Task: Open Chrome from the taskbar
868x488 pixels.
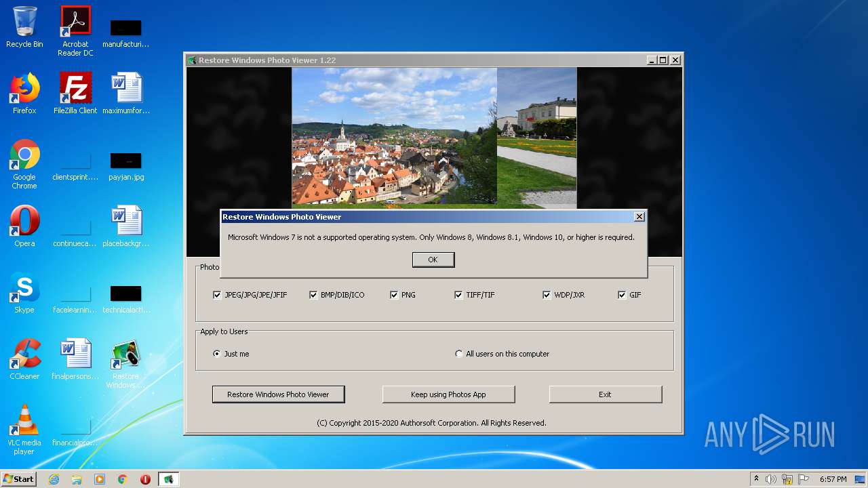Action: (x=123, y=479)
